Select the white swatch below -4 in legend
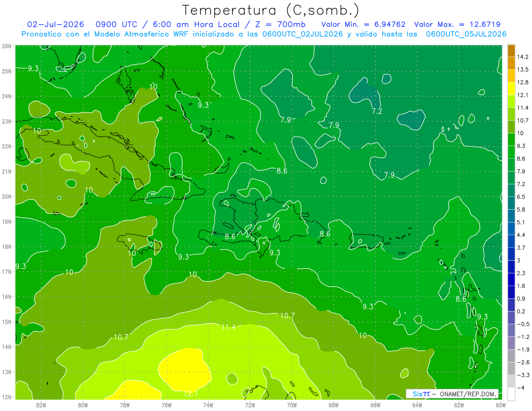The height and width of the screenshot is (411, 532). (x=511, y=394)
